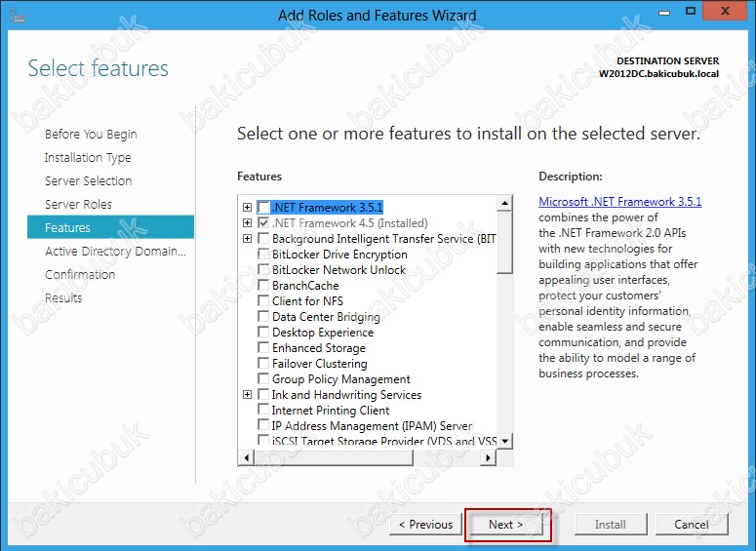
Task: Click the Next > button
Action: click(505, 525)
